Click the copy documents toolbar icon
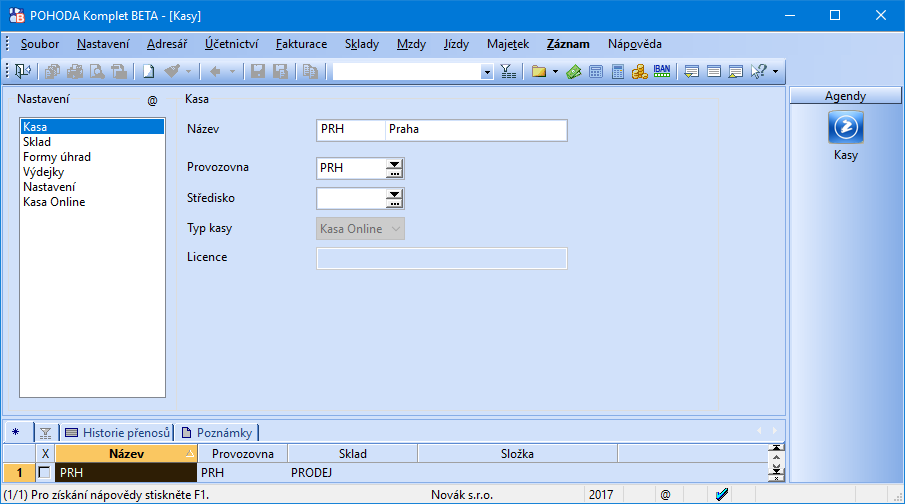The width and height of the screenshot is (905, 504). 311,71
